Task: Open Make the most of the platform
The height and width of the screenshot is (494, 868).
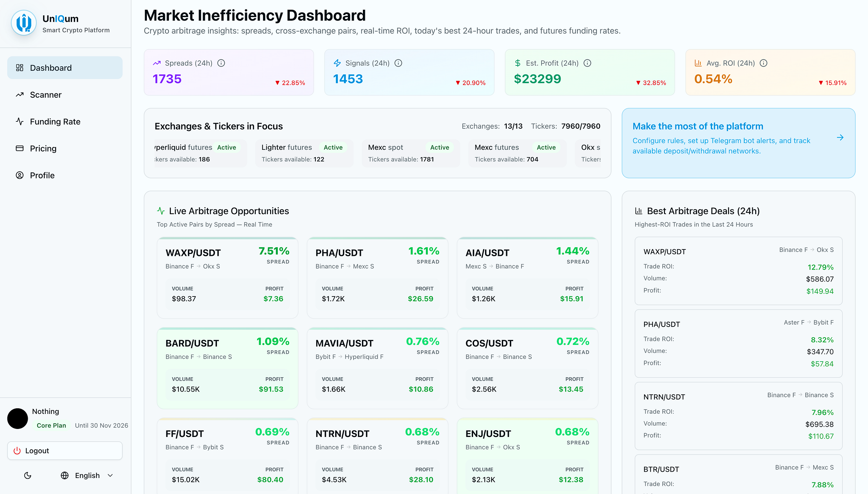Action: pos(738,143)
